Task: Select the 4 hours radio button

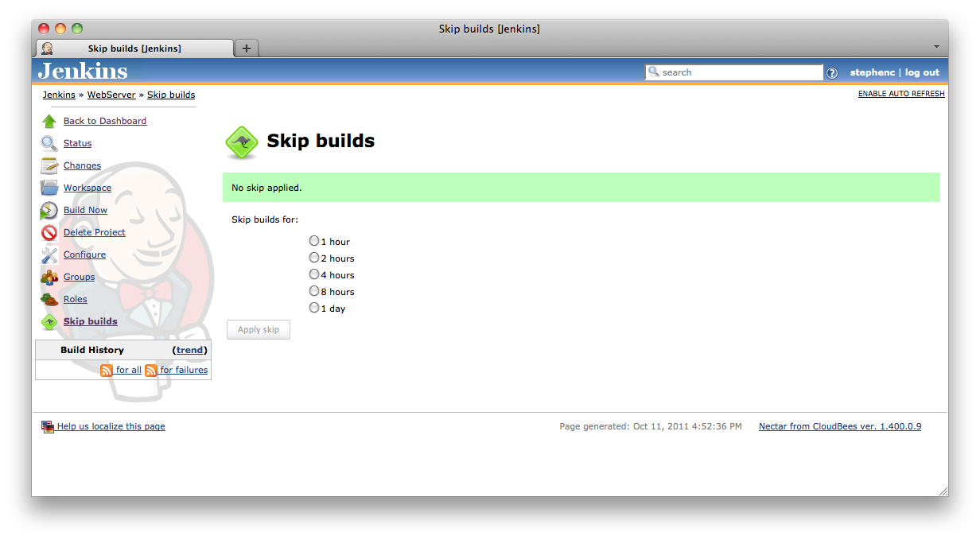Action: (x=314, y=274)
